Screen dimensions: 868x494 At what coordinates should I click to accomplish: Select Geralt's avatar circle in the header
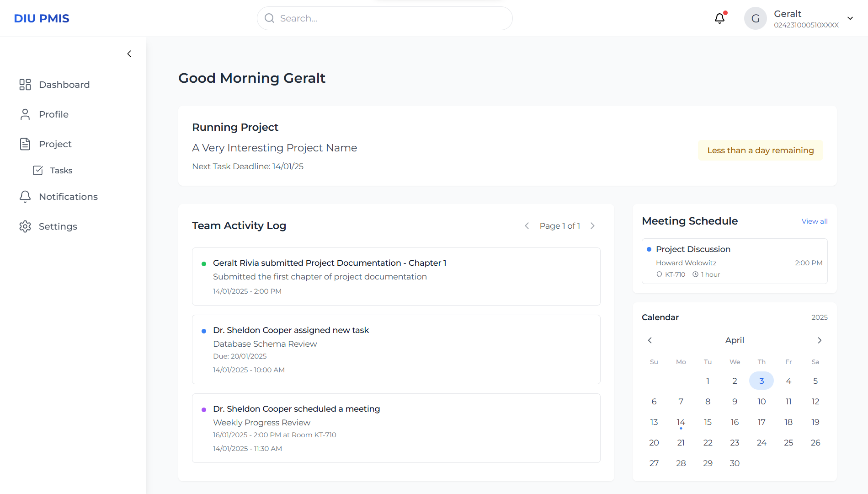point(755,18)
